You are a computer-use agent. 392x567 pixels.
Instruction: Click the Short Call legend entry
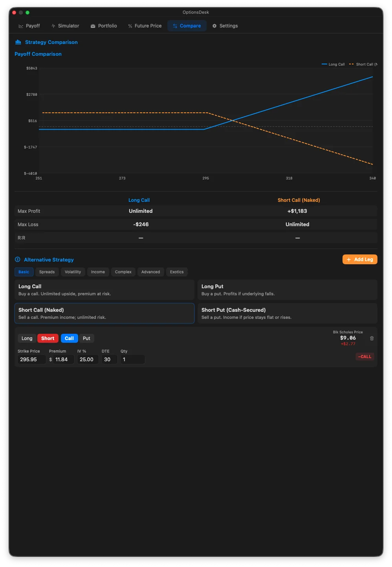[x=363, y=64]
